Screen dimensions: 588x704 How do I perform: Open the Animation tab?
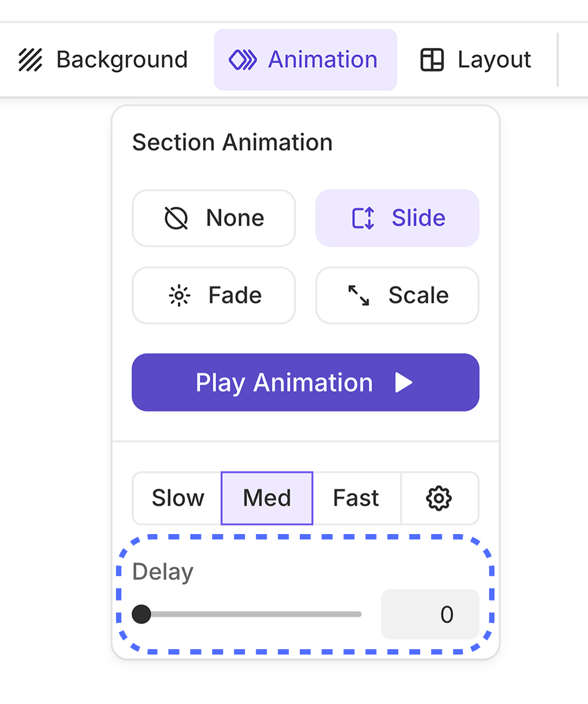306,60
